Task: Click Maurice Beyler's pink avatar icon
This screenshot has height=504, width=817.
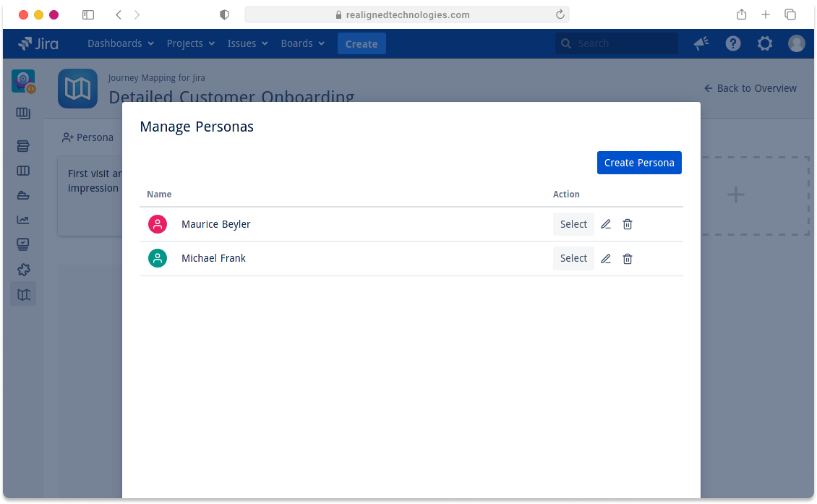Action: click(x=158, y=224)
